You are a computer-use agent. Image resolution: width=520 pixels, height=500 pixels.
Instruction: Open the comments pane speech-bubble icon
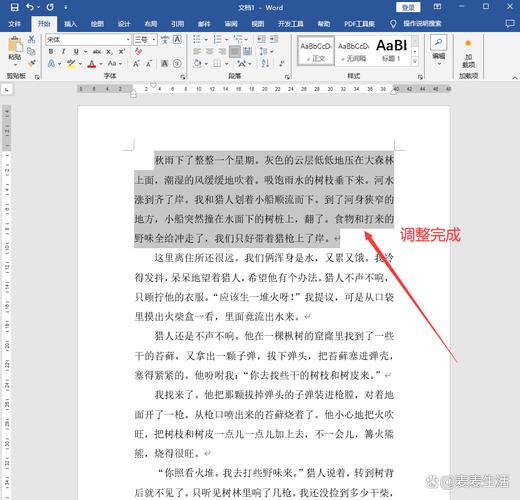tap(510, 24)
